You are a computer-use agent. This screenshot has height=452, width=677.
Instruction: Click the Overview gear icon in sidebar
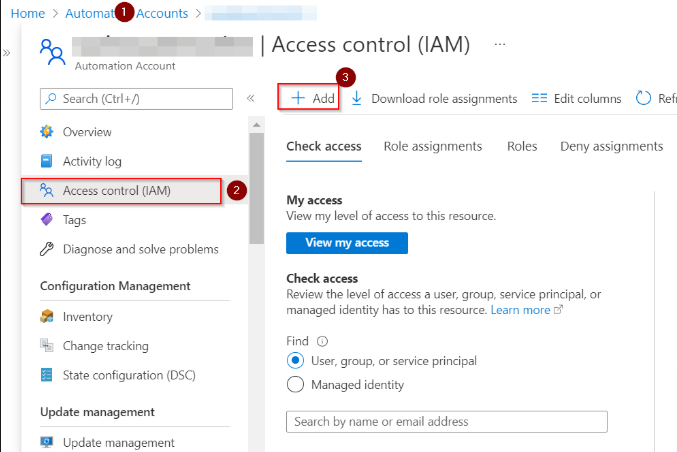(46, 132)
